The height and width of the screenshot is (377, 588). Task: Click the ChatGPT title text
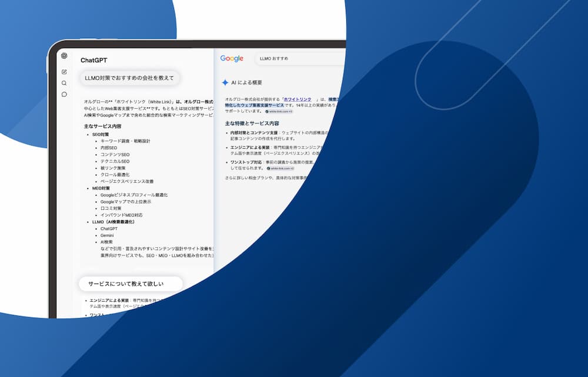(x=93, y=60)
